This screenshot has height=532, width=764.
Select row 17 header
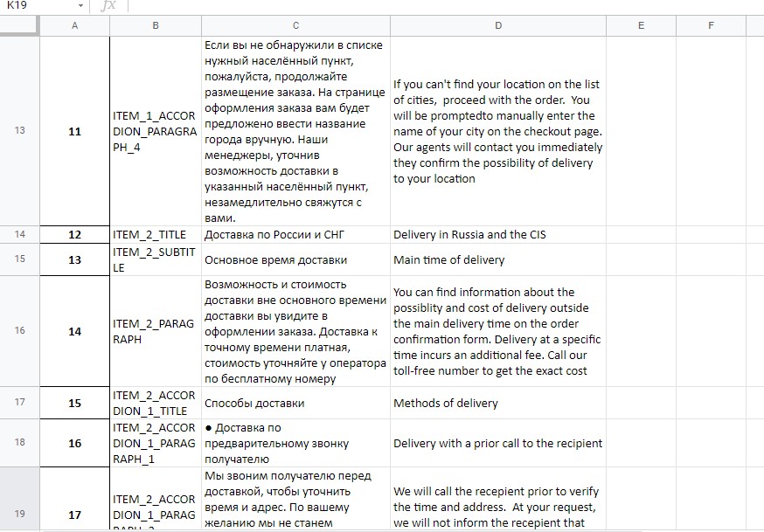pos(19,403)
